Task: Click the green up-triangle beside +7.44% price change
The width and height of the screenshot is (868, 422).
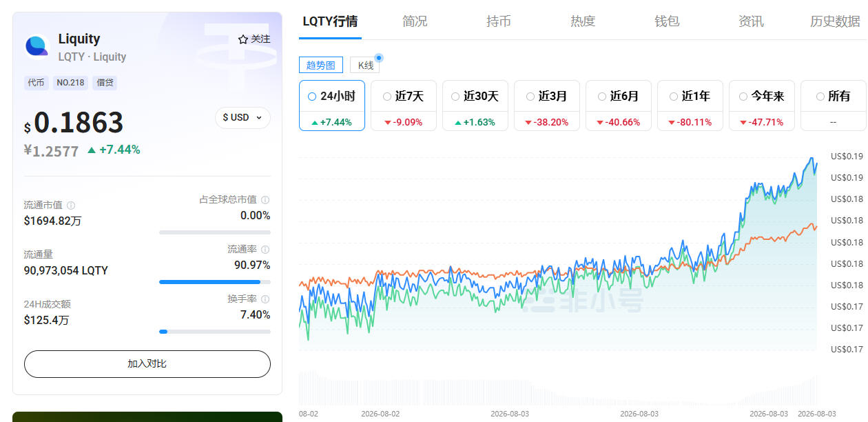Action: click(x=92, y=150)
